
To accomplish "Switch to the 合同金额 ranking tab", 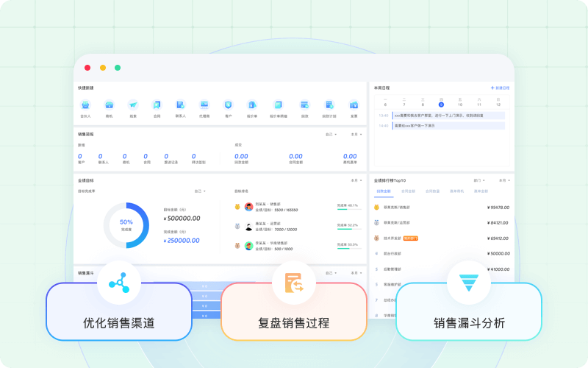I will (407, 191).
